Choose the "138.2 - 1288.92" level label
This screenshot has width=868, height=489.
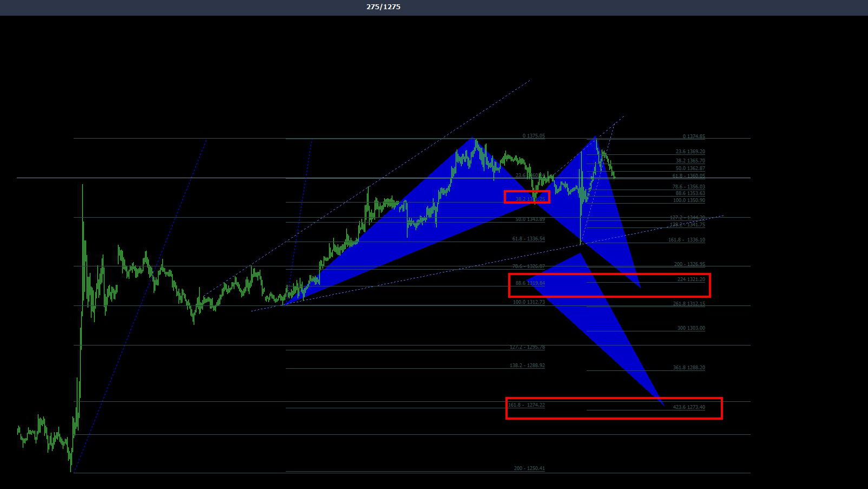[527, 366]
